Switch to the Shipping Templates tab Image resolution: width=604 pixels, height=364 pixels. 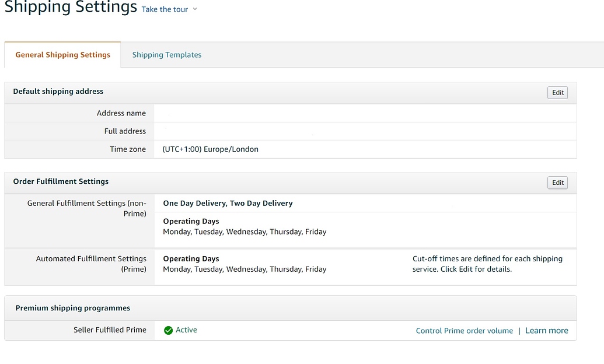pyautogui.click(x=167, y=55)
